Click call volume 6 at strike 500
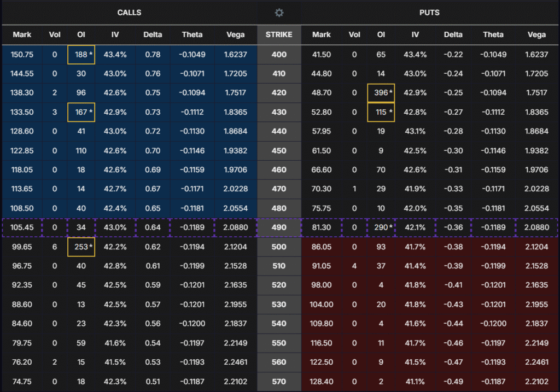Screen dimensions: 560x392 (55, 247)
